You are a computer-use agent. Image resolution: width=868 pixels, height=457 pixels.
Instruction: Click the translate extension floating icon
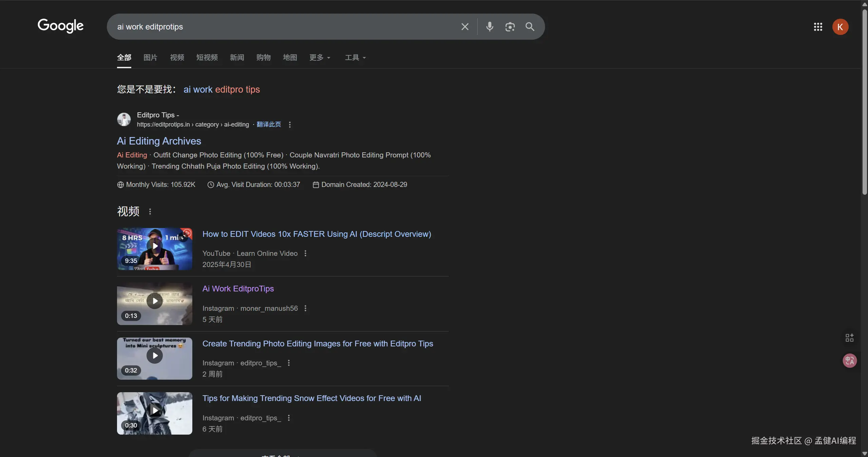tap(849, 360)
